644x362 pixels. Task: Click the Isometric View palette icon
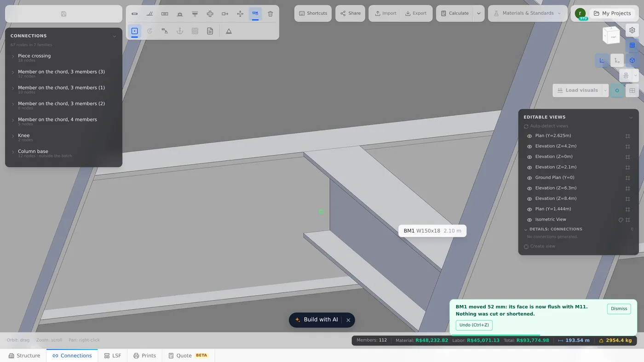[x=621, y=220]
